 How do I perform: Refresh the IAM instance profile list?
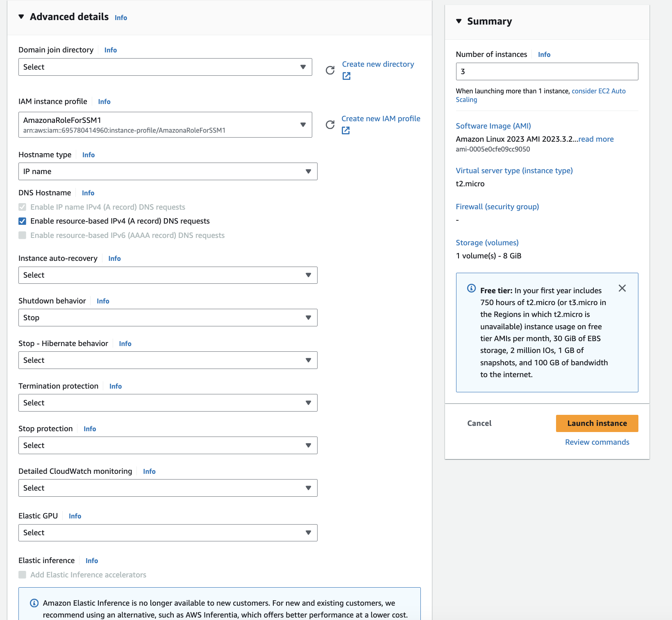[x=330, y=125]
